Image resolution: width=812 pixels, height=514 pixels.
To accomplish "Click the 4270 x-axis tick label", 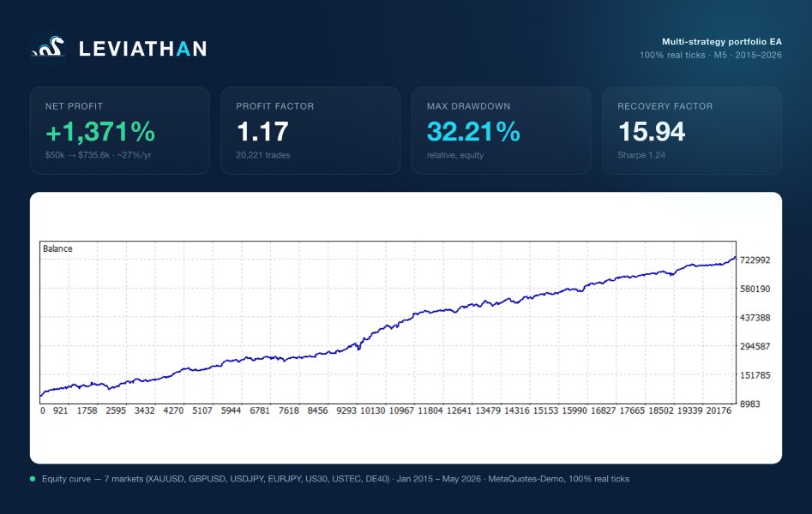I will pos(173,410).
